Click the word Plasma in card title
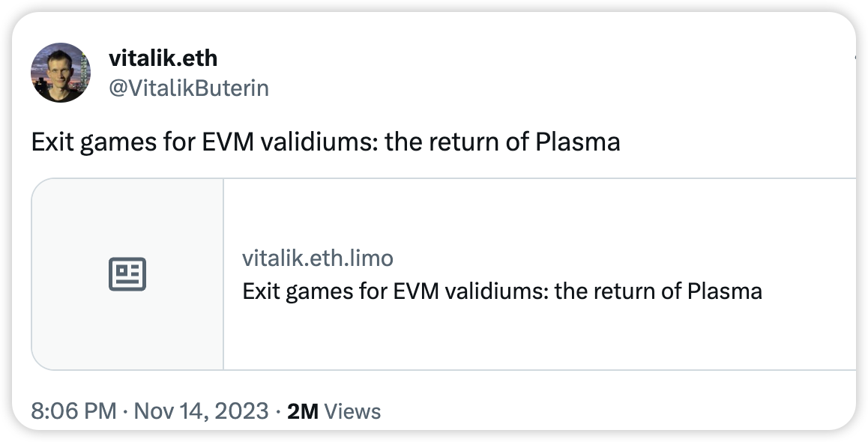 [724, 291]
